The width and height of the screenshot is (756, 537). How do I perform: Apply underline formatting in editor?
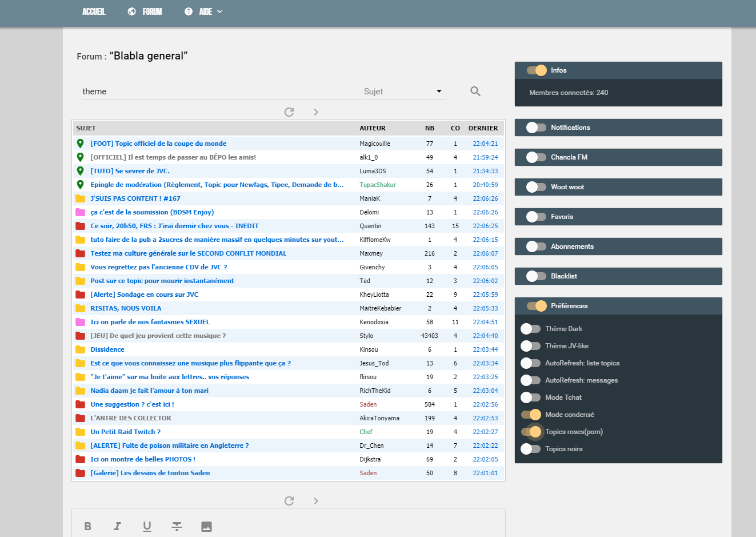(x=147, y=527)
